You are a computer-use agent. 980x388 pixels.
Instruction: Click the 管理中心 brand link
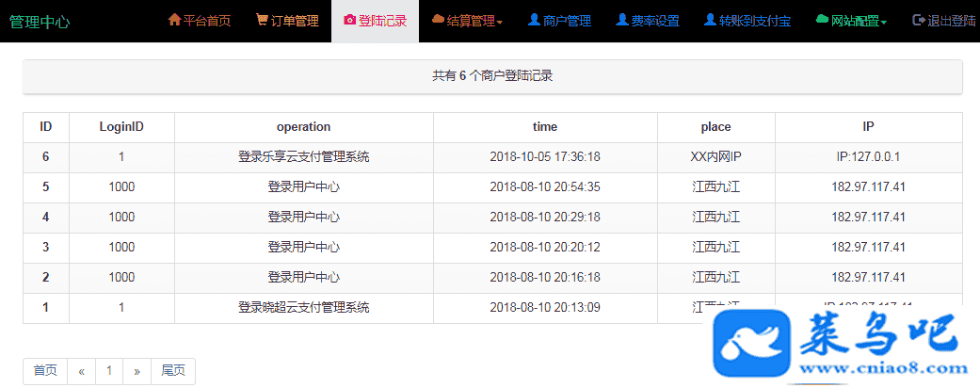[40, 22]
